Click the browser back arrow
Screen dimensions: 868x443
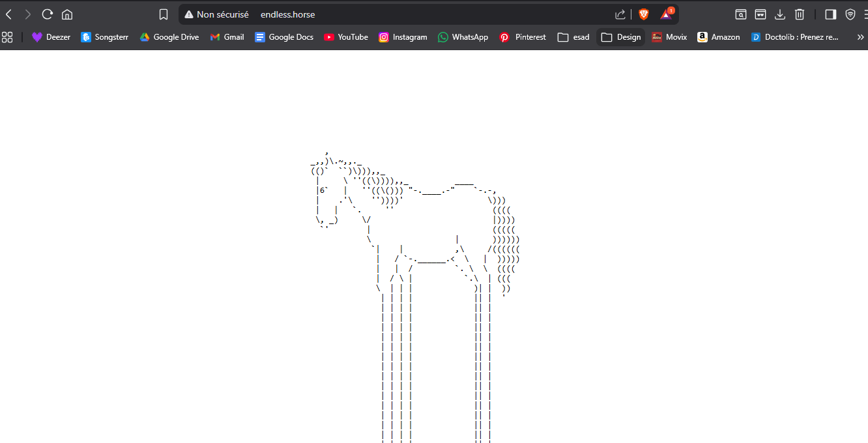9,14
